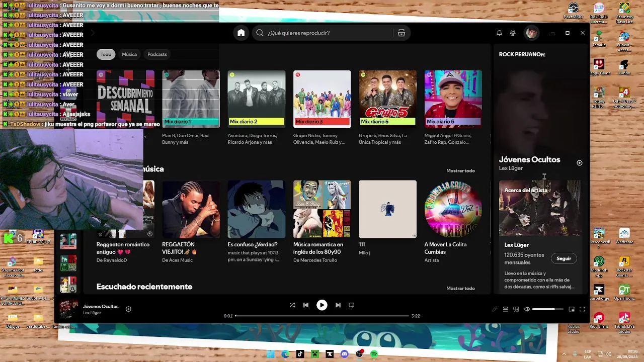Click the now-playing album art in player bar

click(x=69, y=309)
